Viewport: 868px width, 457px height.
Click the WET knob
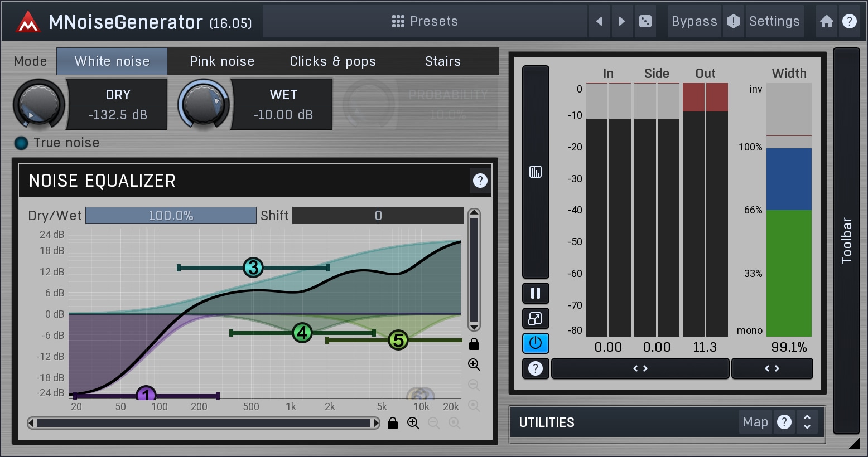pos(204,104)
